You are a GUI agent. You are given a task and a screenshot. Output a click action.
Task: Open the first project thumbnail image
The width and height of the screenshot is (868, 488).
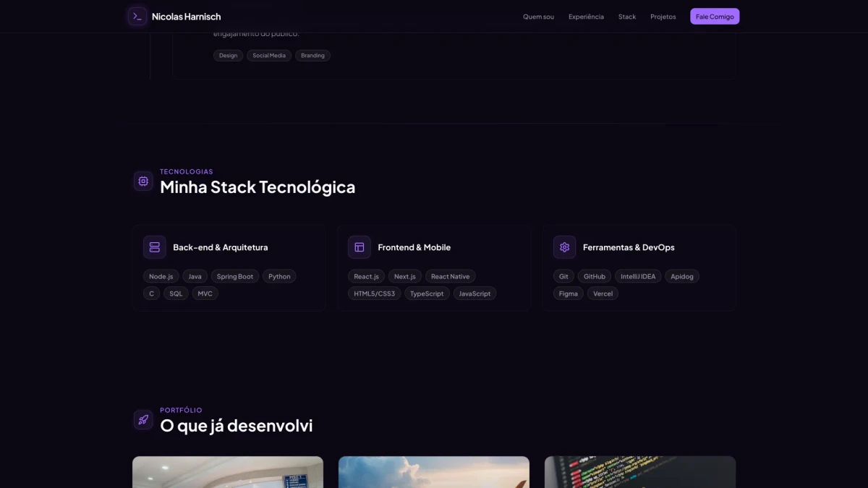coord(228,472)
